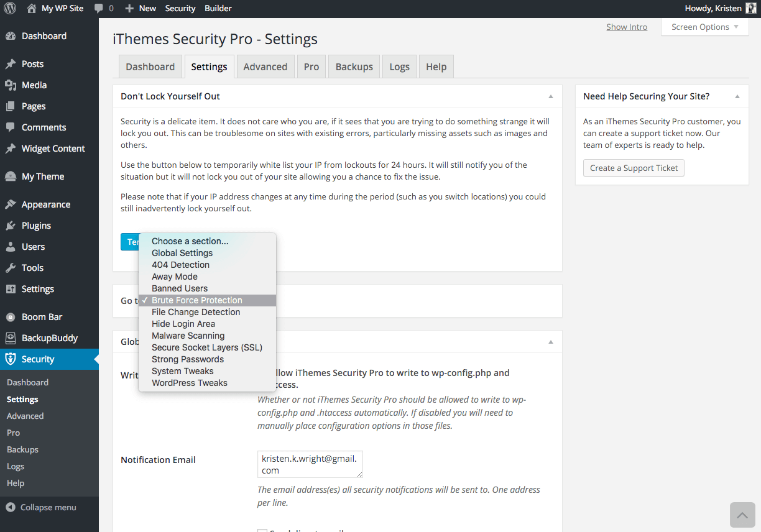Click the WordPress logo in the admin bar
This screenshot has width=761, height=532.
[10, 9]
